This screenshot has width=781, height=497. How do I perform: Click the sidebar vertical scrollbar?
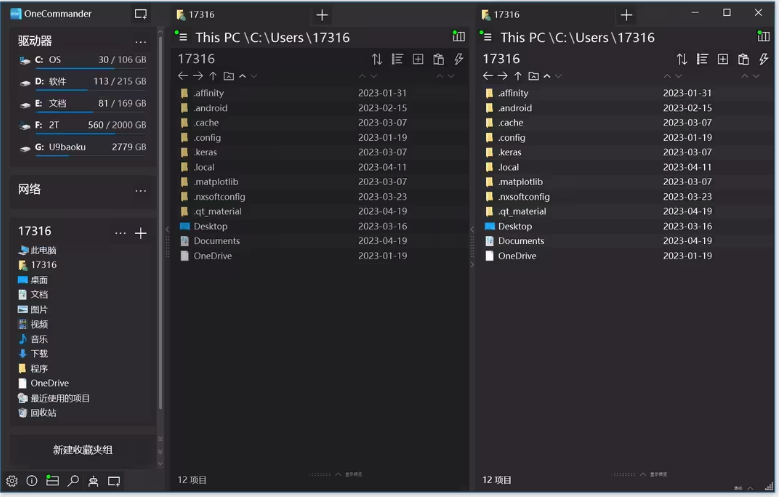(160, 224)
